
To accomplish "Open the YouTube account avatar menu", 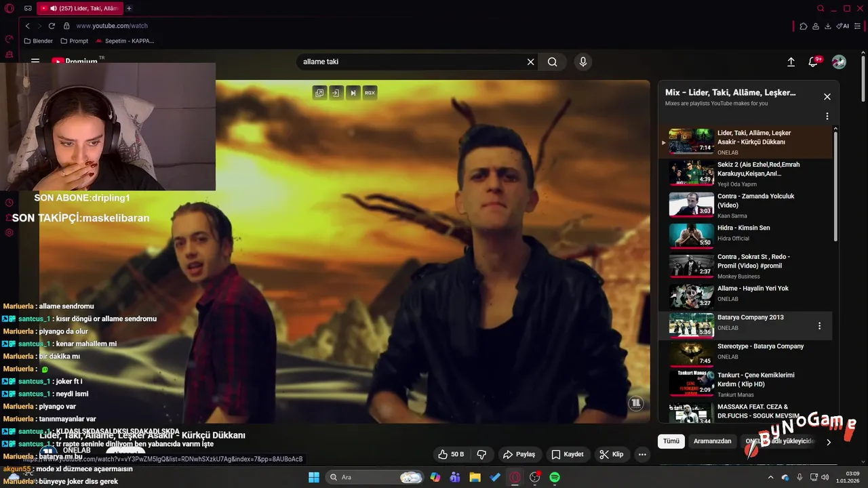I will (x=839, y=62).
